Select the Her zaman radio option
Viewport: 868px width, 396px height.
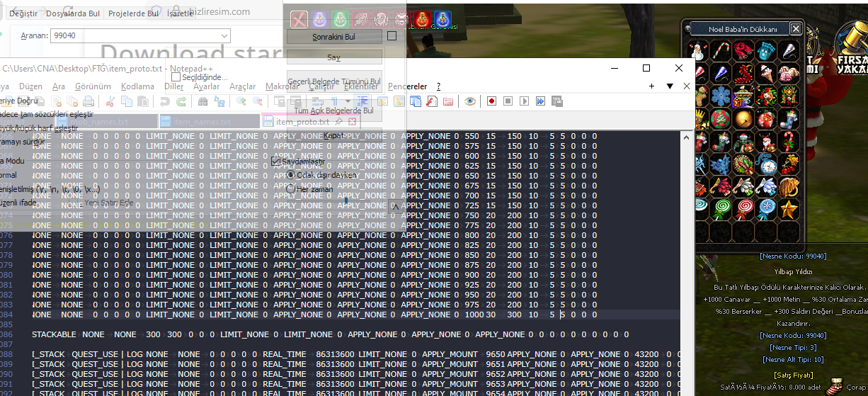pyautogui.click(x=290, y=189)
